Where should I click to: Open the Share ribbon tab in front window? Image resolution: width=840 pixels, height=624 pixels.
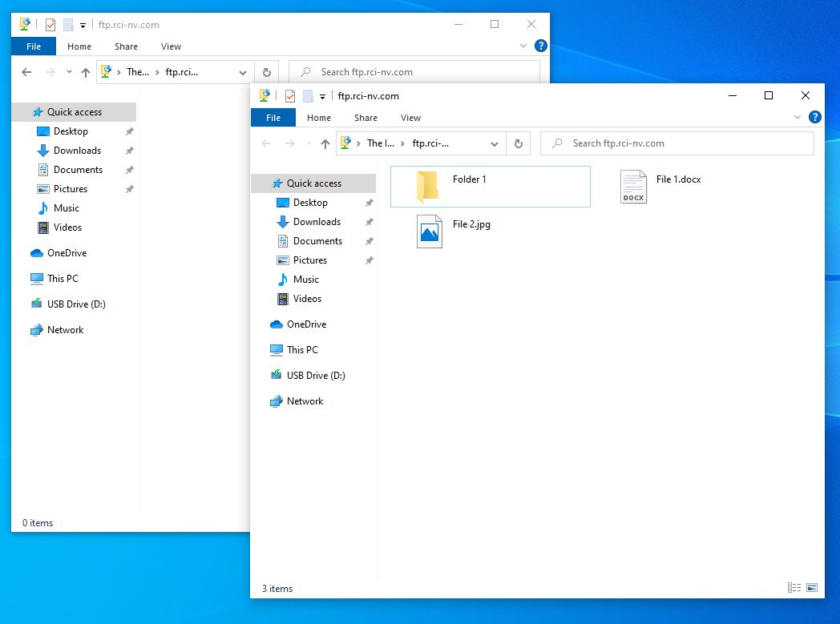tap(365, 118)
